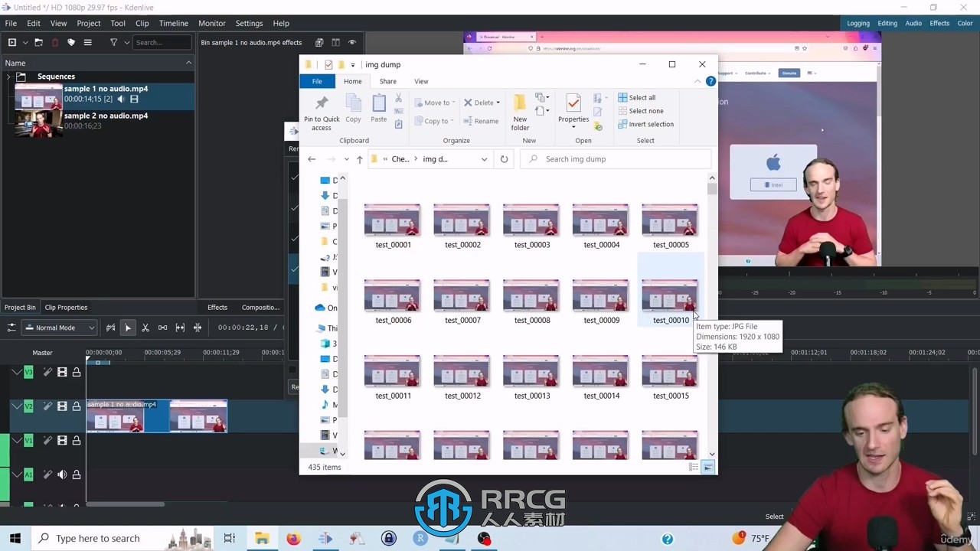Click the split compare icon in effects panel
The width and height of the screenshot is (980, 551).
pos(336,42)
